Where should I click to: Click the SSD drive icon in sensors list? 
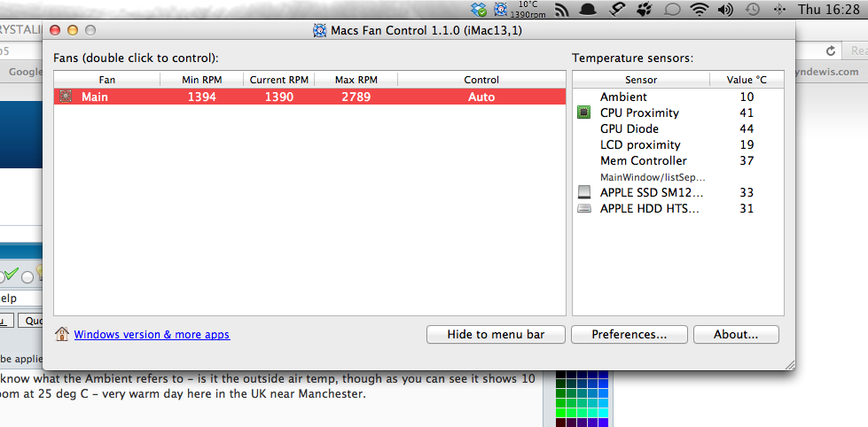click(584, 192)
